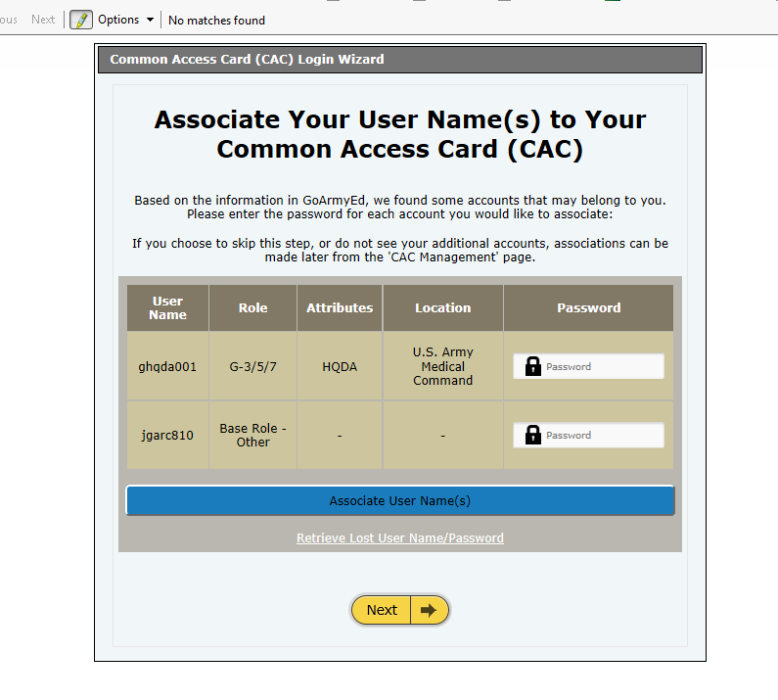Select the ghqda001 user name cell
Image resolution: width=778 pixels, height=700 pixels.
pos(167,366)
